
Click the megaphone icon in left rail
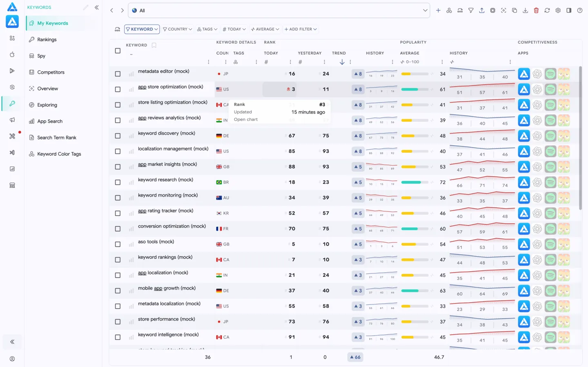12,120
